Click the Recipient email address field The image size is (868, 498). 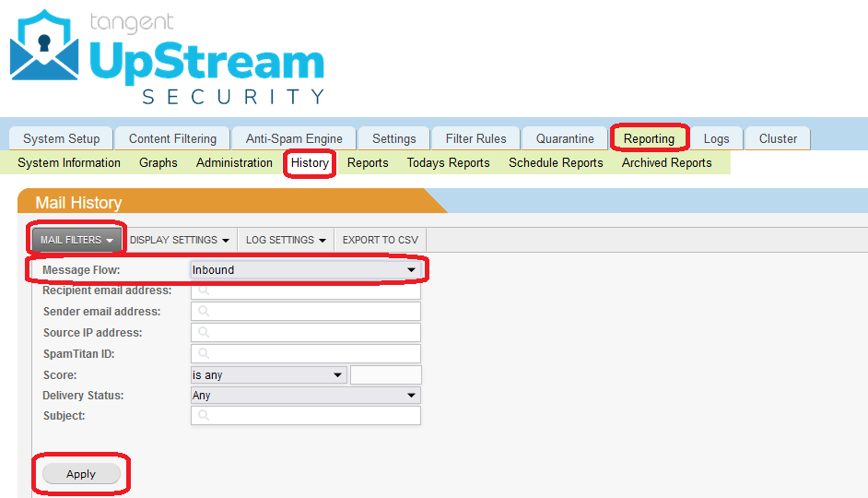coord(313,290)
